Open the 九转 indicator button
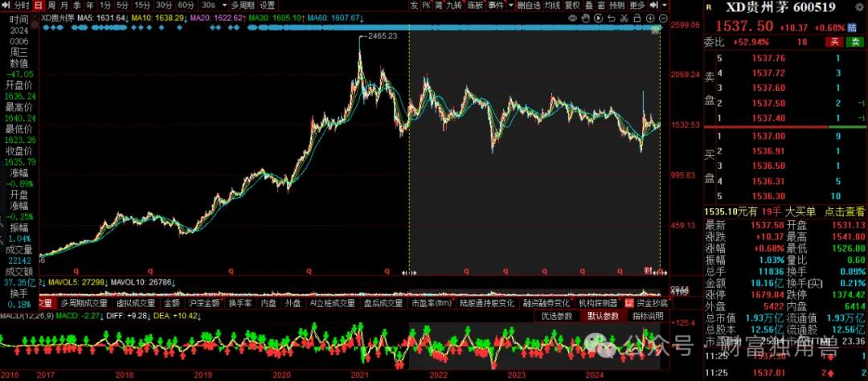Image resolution: width=868 pixels, height=381 pixels. pos(454,6)
